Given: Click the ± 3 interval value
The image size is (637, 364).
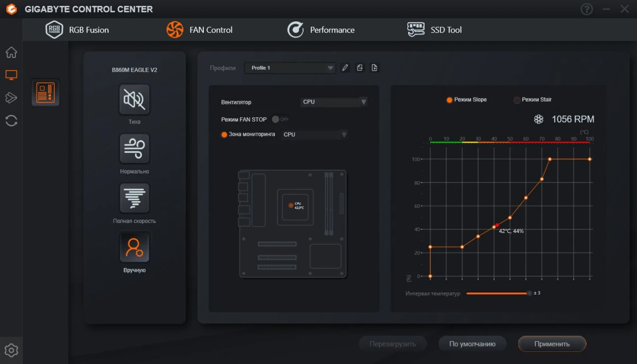Looking at the screenshot, I should 537,293.
